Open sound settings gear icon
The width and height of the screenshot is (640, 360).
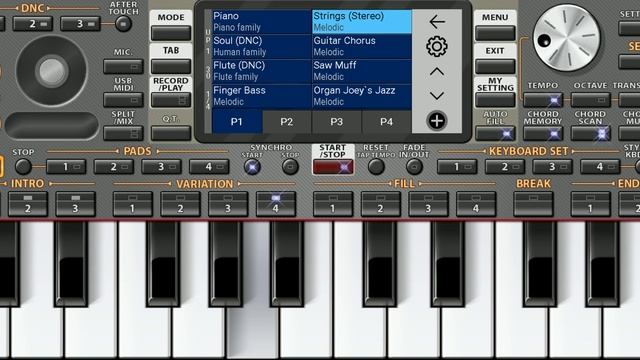click(x=437, y=47)
